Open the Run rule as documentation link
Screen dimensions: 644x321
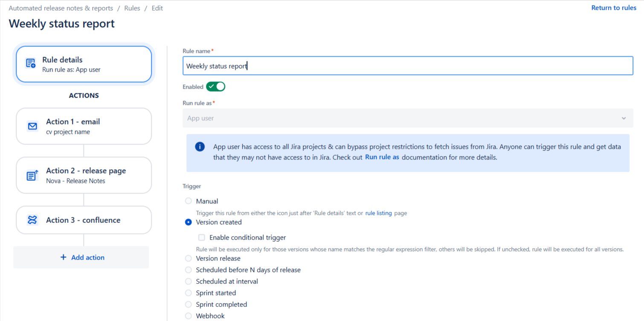382,157
